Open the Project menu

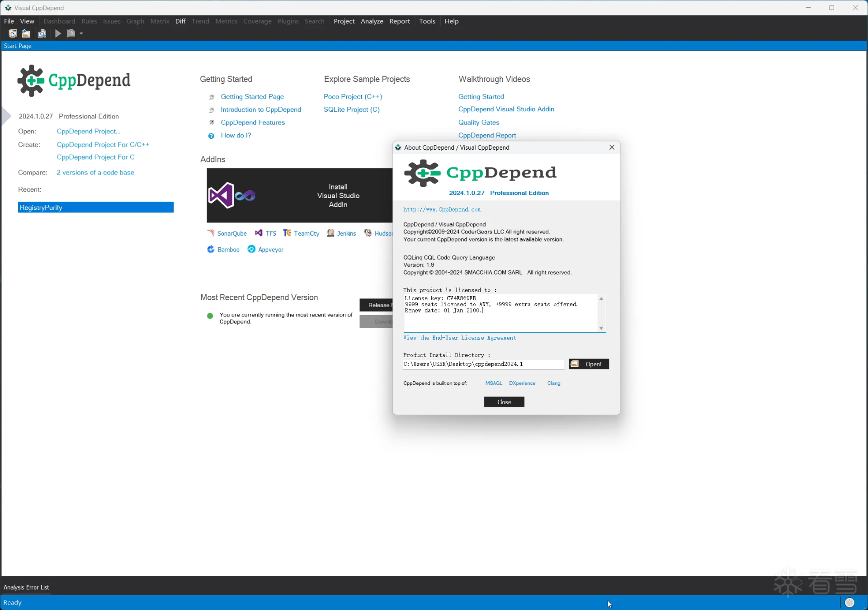pyautogui.click(x=344, y=21)
